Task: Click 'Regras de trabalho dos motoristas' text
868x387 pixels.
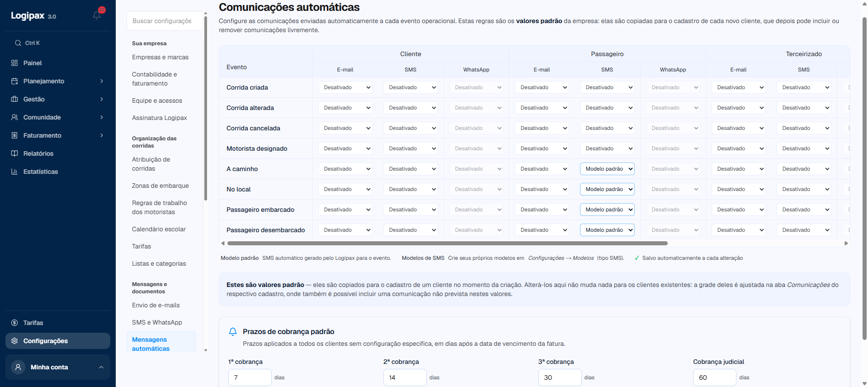Action: (160, 208)
